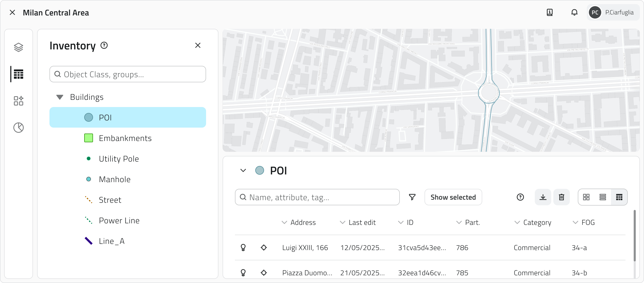The image size is (644, 283).
Task: Open the documentation book icon in header
Action: (550, 12)
